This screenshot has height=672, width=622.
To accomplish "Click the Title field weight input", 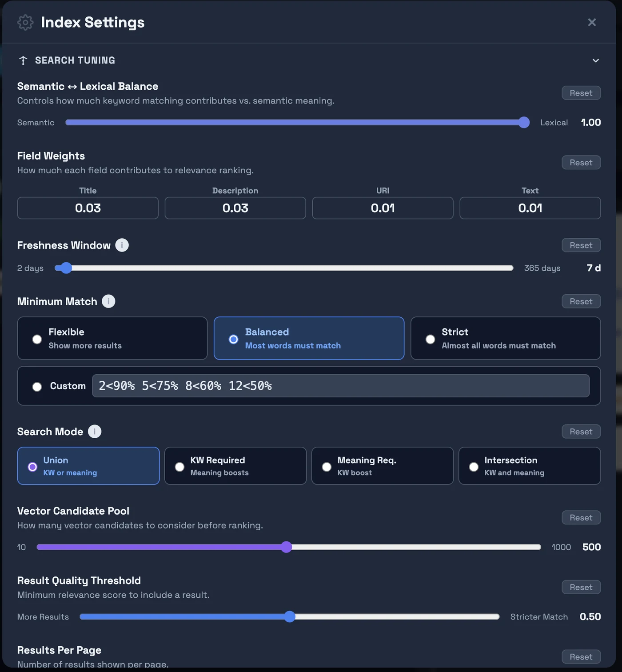I will coord(88,208).
